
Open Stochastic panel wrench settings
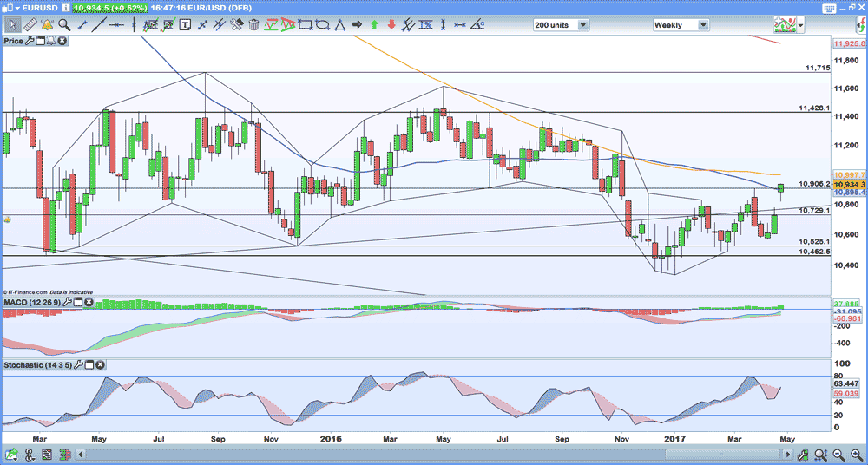point(80,365)
